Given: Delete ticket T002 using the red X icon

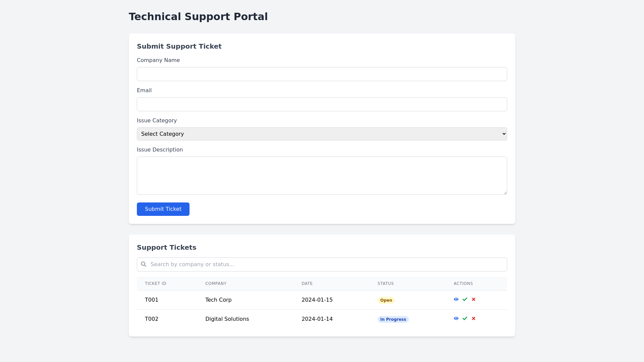Looking at the screenshot, I should pyautogui.click(x=473, y=318).
